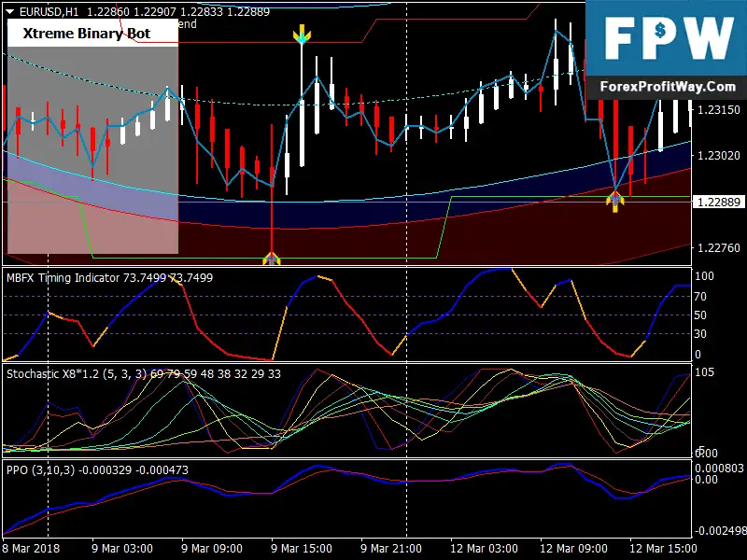
Task: Click the Xtreme Binary Bot label
Action: tap(87, 34)
